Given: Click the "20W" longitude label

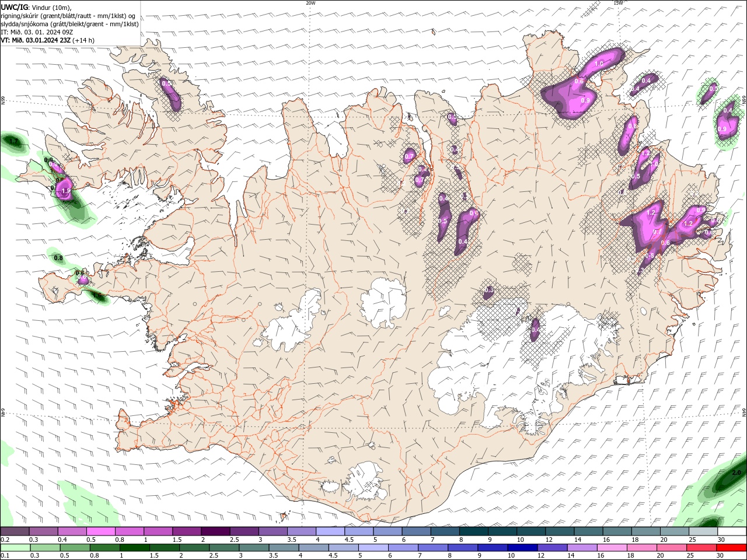Looking at the screenshot, I should 310,3.
